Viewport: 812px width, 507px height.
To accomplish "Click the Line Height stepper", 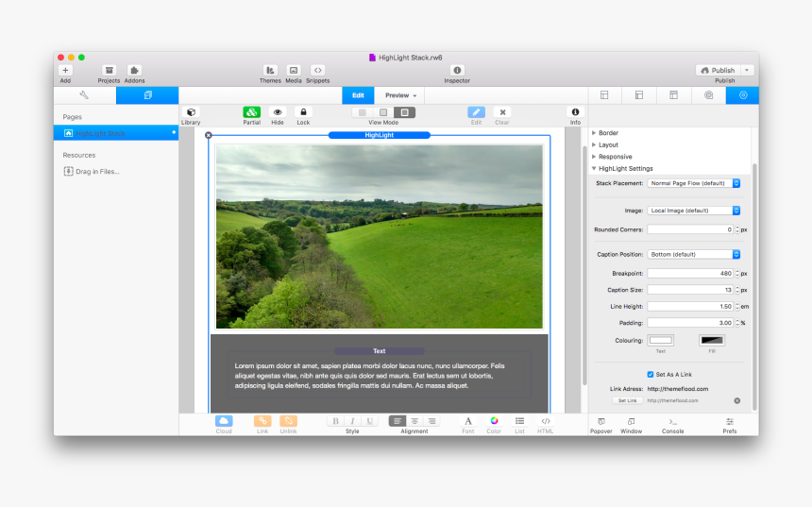I will (x=736, y=307).
